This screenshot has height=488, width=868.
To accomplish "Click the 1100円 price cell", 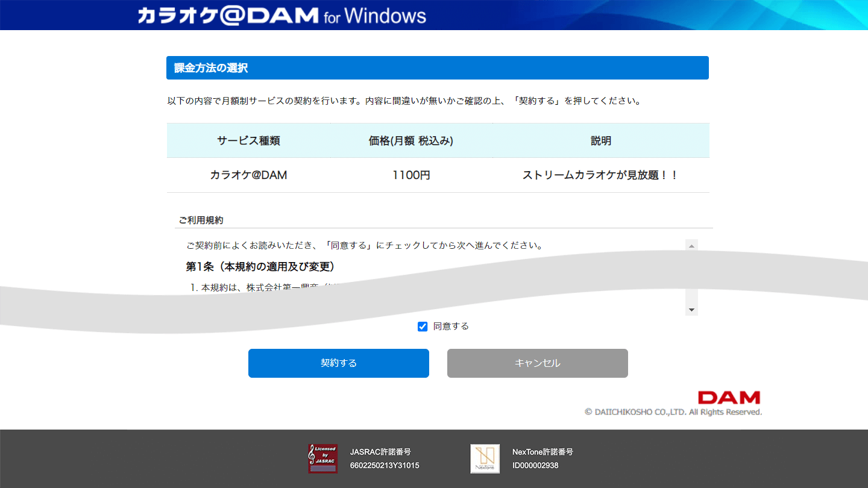I will [x=411, y=175].
